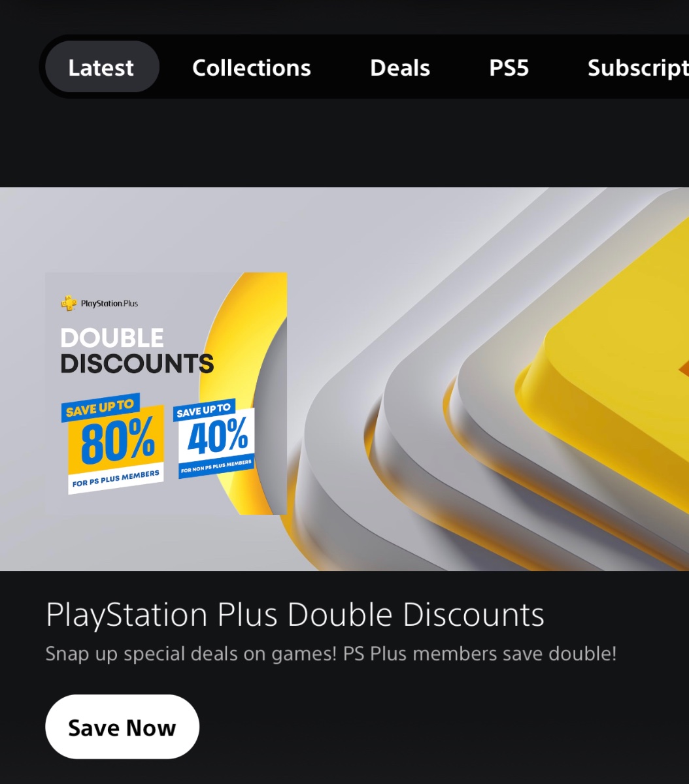The image size is (689, 784).
Task: Click 'SAVE UP TO' label above 40%
Action: click(x=203, y=410)
